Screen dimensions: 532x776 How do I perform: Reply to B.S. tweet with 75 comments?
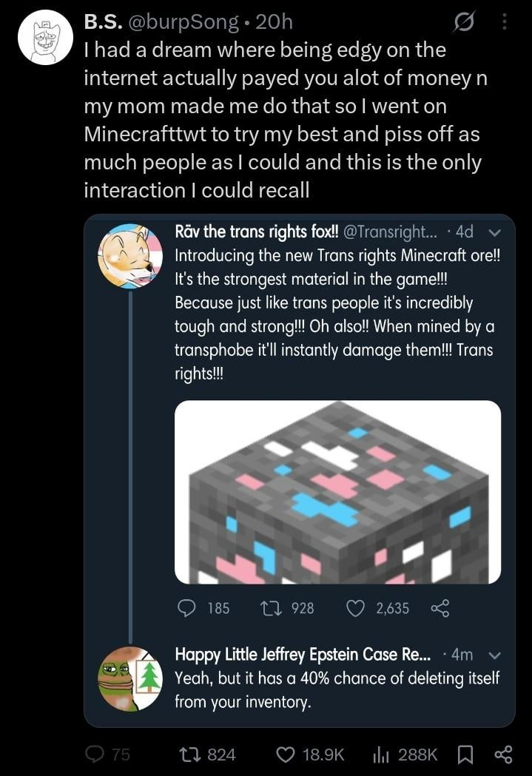tap(94, 755)
